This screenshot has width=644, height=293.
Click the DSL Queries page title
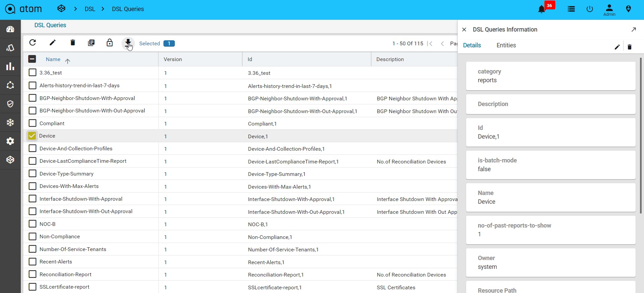coord(50,25)
